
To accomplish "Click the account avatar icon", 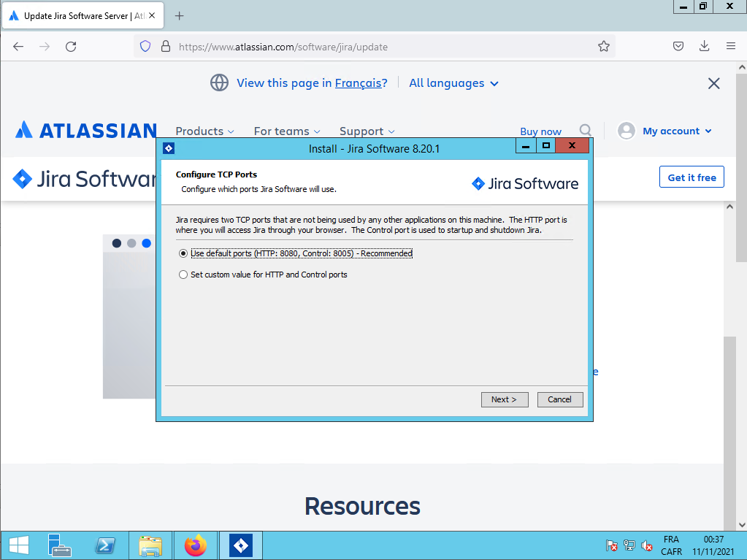I will (x=627, y=131).
